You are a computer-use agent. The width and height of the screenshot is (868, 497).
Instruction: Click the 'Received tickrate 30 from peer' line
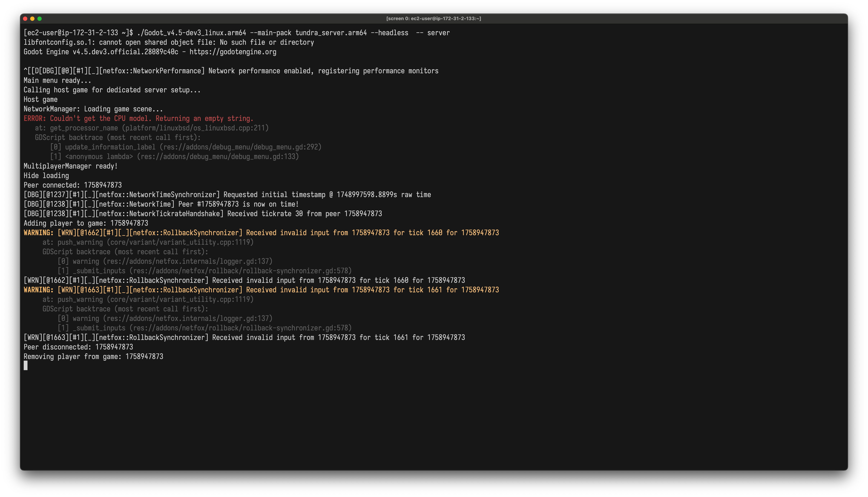coord(203,214)
